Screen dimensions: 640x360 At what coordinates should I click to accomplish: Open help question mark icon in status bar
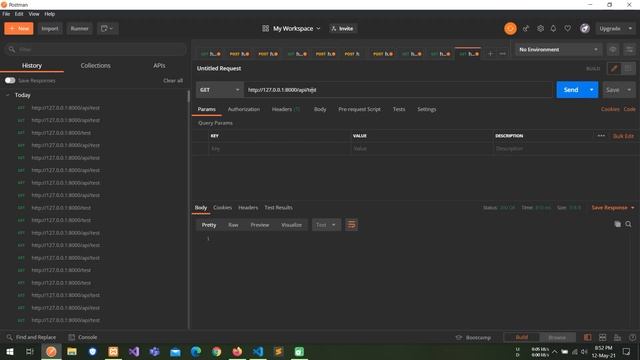[633, 338]
